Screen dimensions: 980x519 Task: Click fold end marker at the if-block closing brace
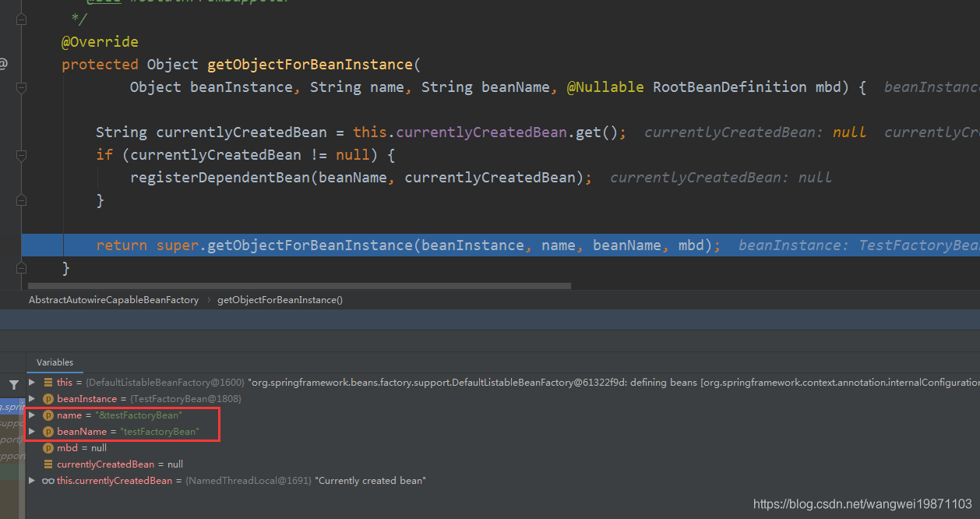coord(21,200)
